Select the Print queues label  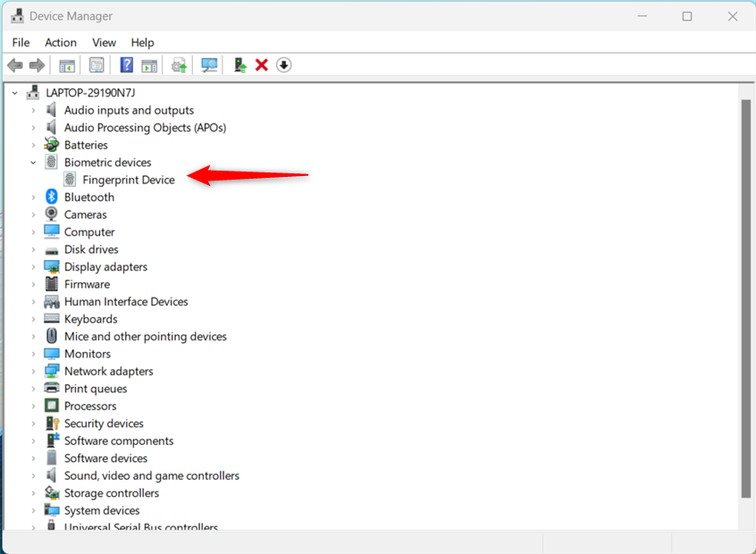pos(96,389)
